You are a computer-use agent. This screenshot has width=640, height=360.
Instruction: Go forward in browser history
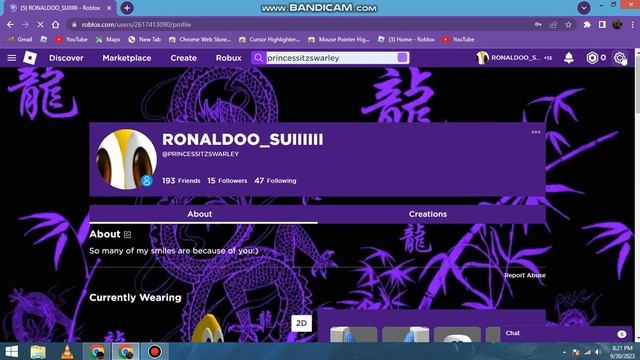click(25, 24)
